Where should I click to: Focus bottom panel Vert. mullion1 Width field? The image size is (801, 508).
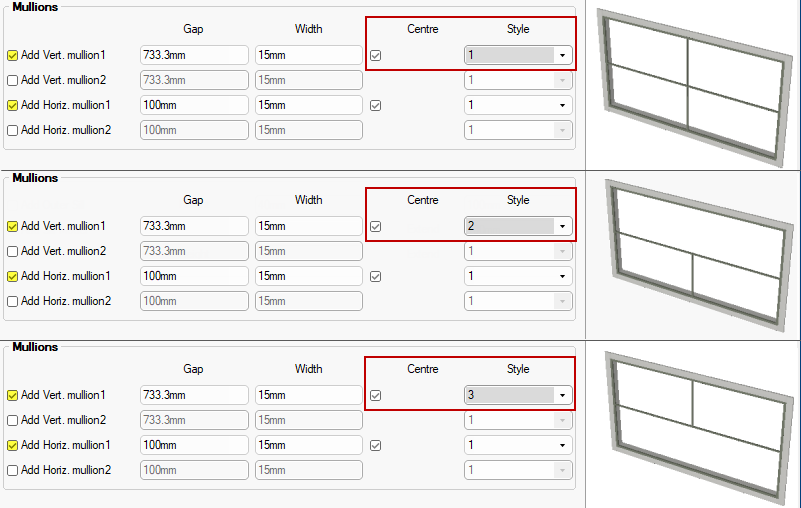tap(308, 396)
